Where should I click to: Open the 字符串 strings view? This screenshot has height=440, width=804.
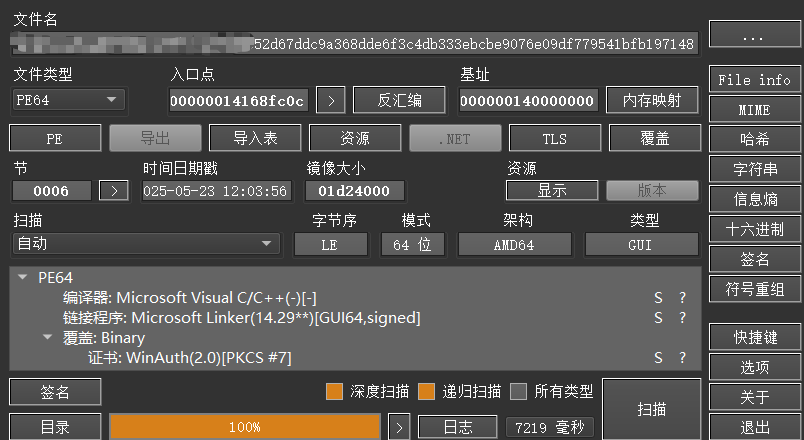[754, 169]
